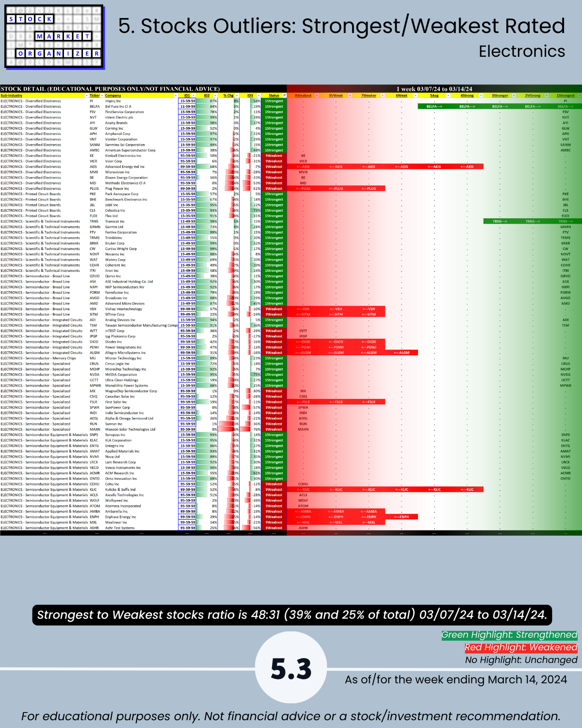
Task: Select the Bel Fuse Inc Cl A cell
Action: 141,106
